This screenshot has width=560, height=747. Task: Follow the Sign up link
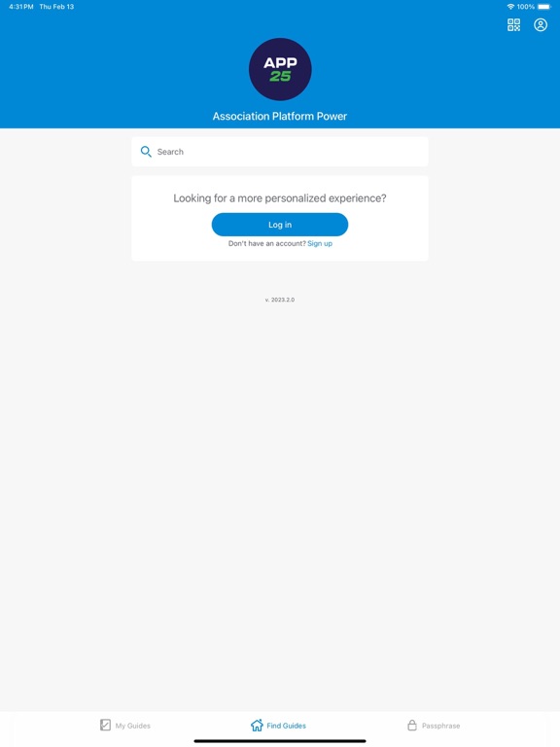click(320, 243)
